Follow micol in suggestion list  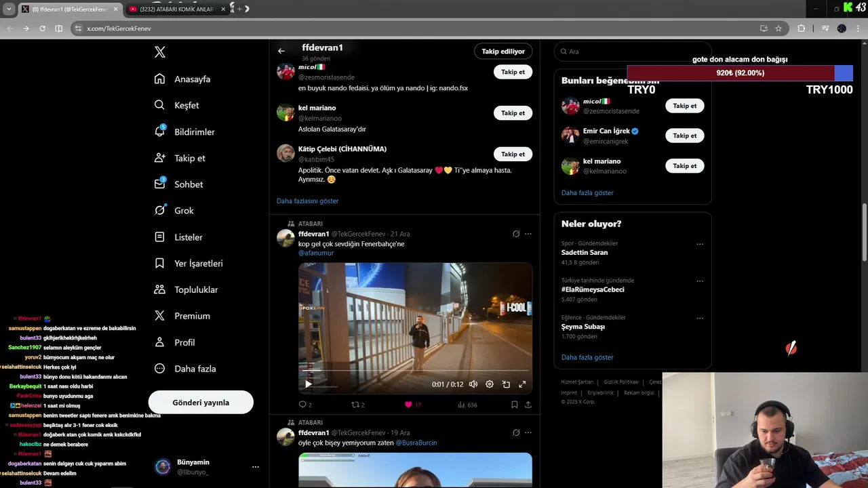click(513, 72)
